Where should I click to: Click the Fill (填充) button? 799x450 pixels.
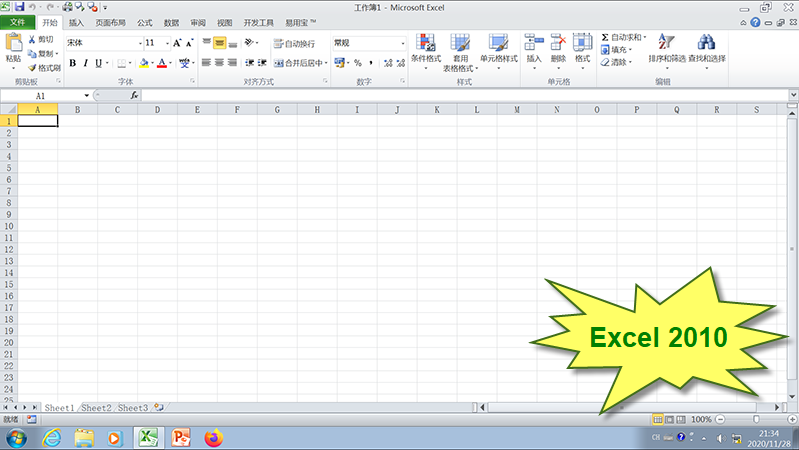click(617, 50)
